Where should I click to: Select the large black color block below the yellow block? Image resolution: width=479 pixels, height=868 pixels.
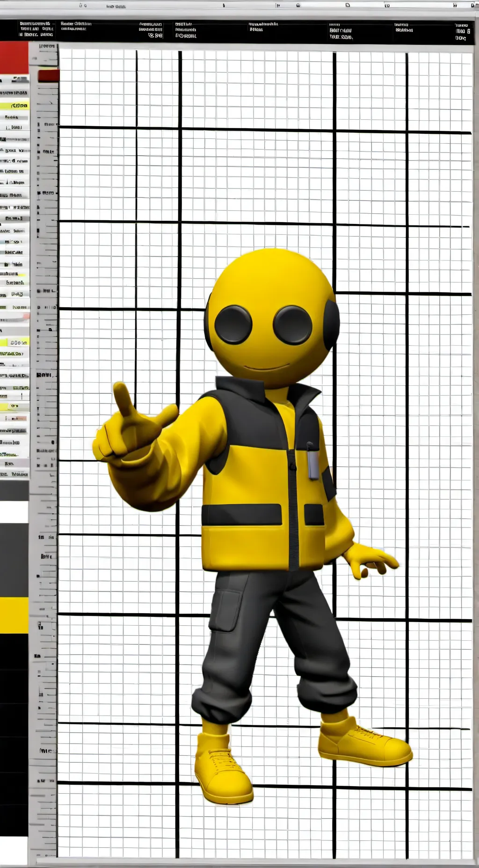[14, 734]
